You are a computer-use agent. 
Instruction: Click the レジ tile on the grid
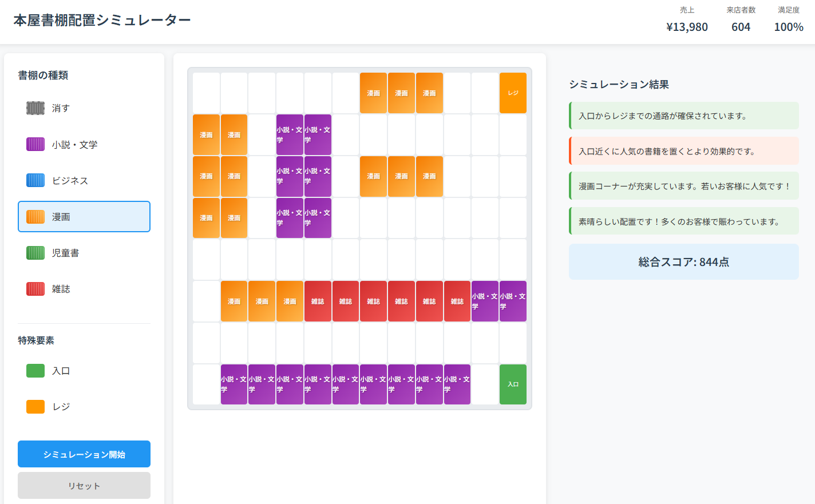click(513, 93)
